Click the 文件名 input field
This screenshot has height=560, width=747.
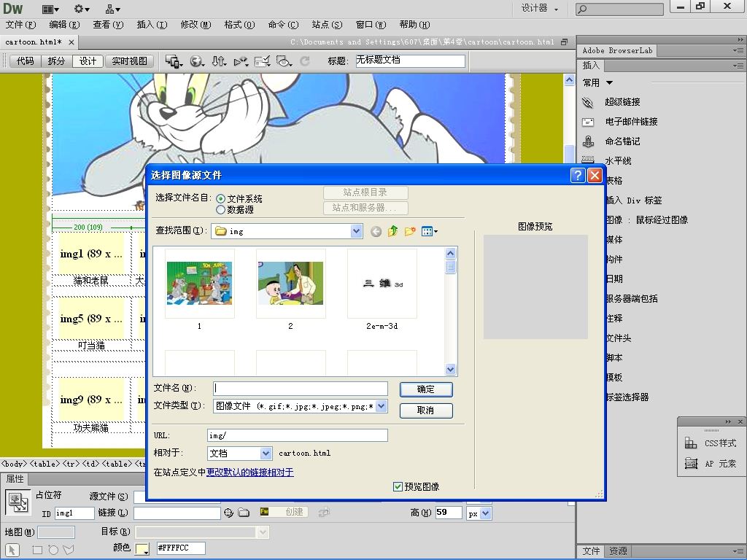300,389
